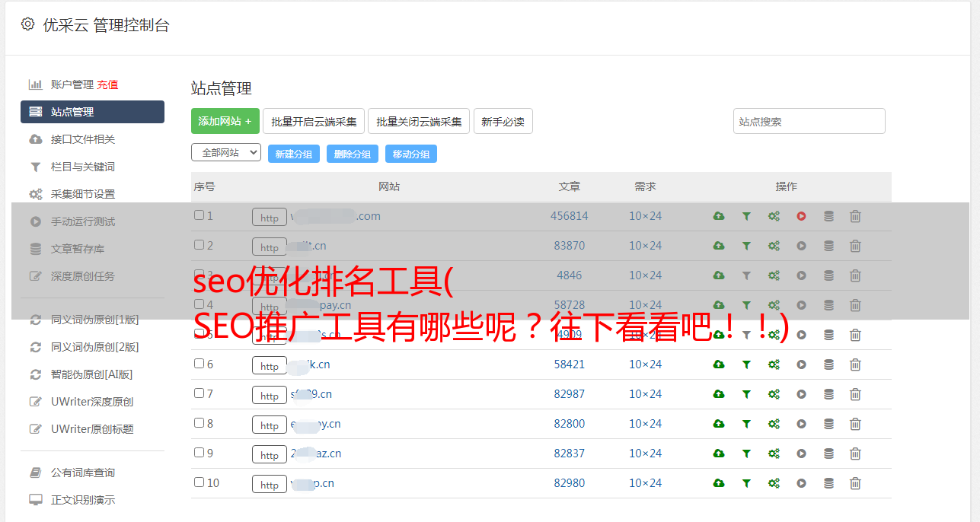980x522 pixels.
Task: Open 账户管理 in the sidebar
Action: [72, 84]
